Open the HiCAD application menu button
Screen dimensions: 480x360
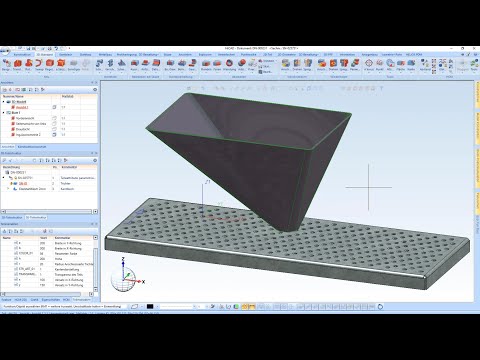click(5, 51)
